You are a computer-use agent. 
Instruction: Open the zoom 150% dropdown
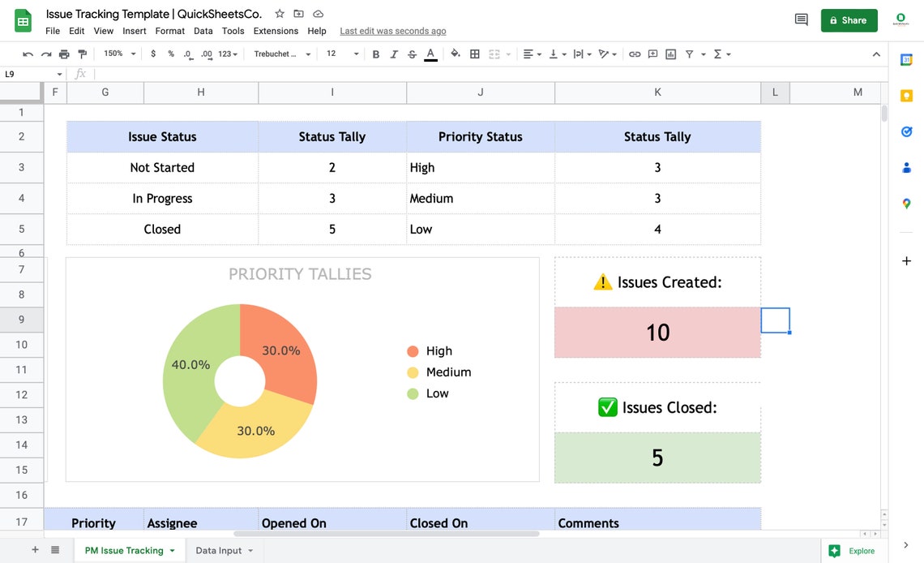[120, 54]
